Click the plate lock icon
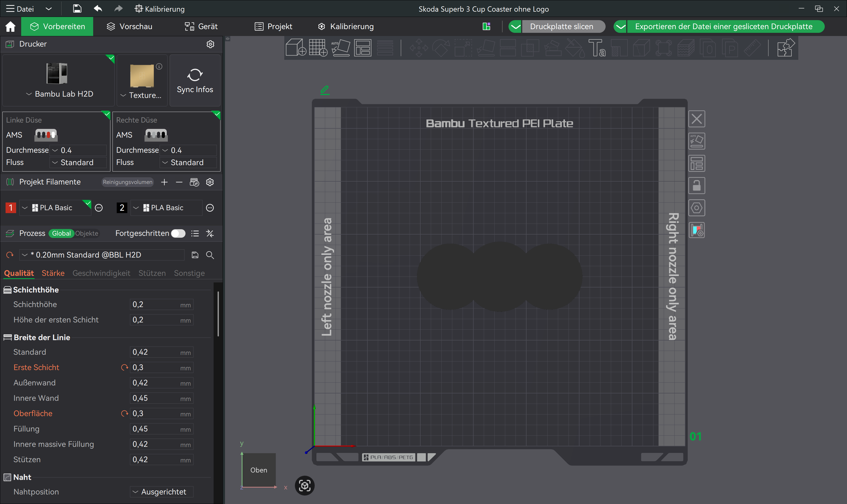The height and width of the screenshot is (504, 847). tap(697, 186)
